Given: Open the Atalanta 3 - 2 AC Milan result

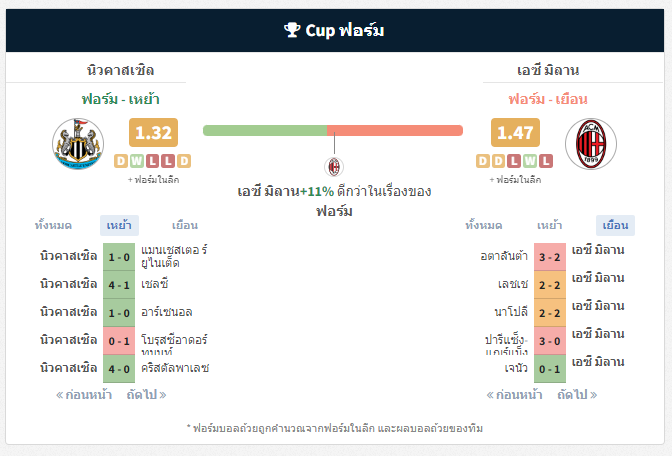Looking at the screenshot, I should tap(550, 257).
